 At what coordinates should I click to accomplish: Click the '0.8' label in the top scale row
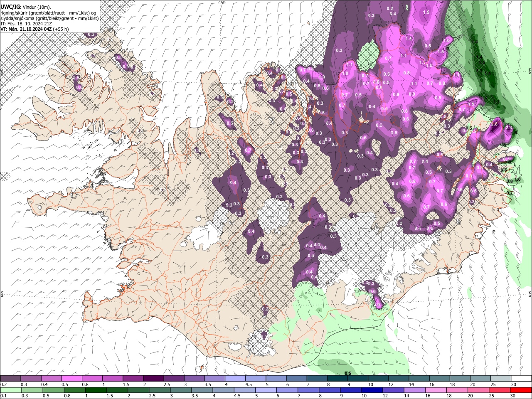pos(85,384)
